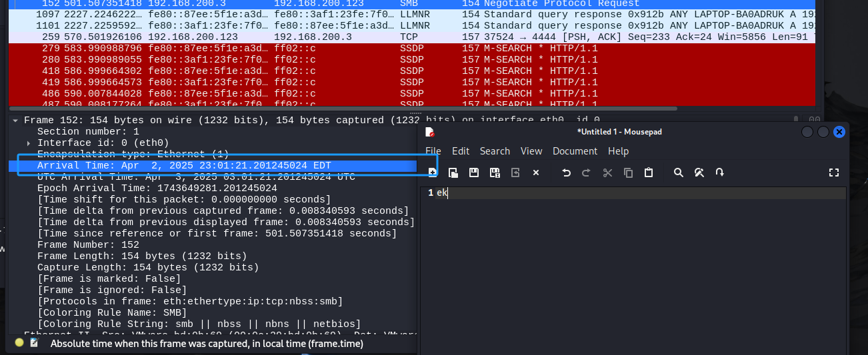Click the Go to line icon
This screenshot has height=355, width=868.
pyautogui.click(x=720, y=173)
